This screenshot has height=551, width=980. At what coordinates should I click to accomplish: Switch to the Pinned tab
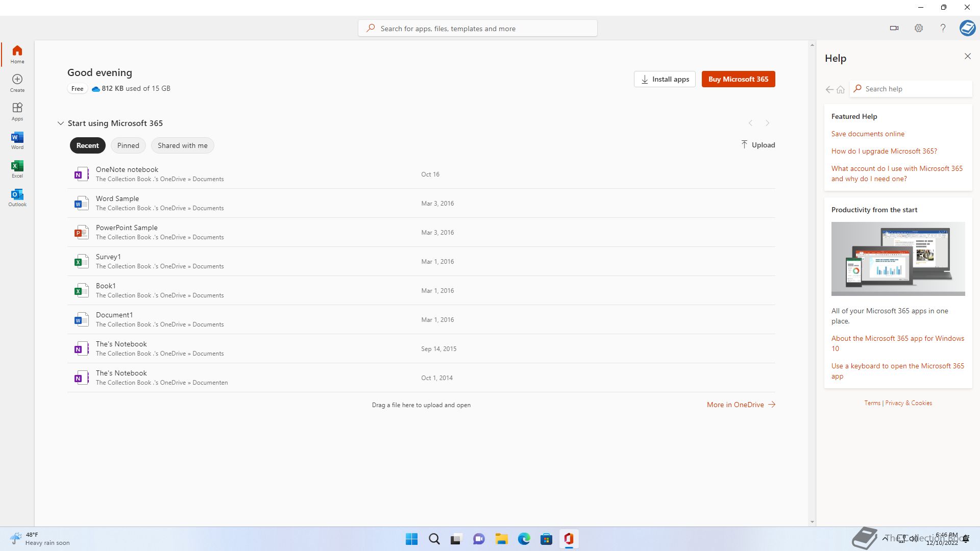click(128, 145)
